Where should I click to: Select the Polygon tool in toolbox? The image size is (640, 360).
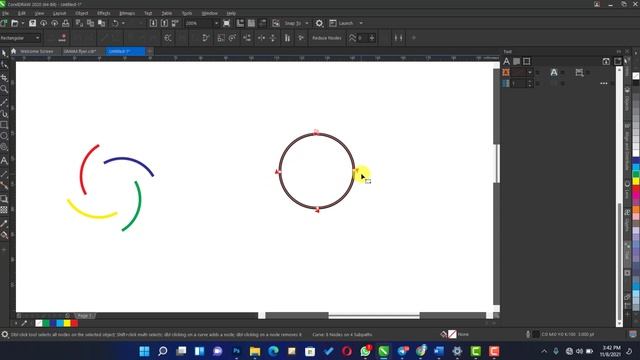click(4, 147)
